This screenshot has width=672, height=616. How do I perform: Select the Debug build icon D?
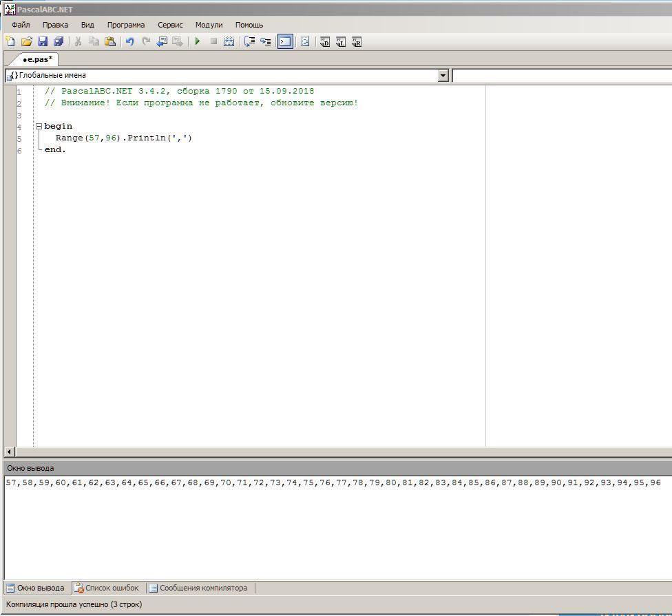pos(325,41)
